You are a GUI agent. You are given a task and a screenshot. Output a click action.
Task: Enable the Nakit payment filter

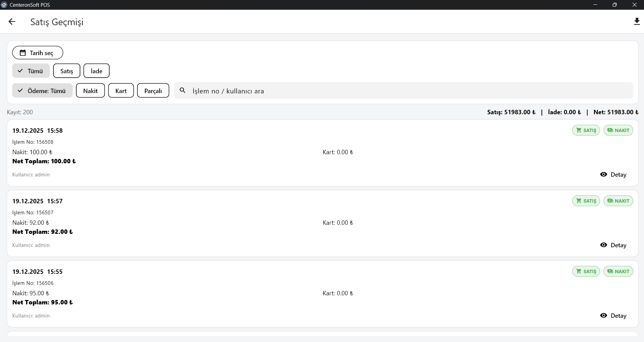click(x=90, y=91)
